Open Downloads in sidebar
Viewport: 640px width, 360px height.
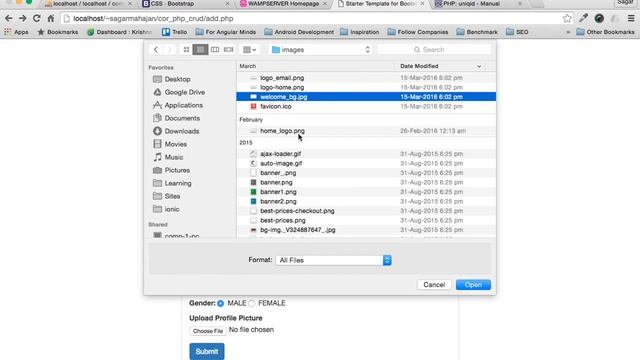coord(176,131)
